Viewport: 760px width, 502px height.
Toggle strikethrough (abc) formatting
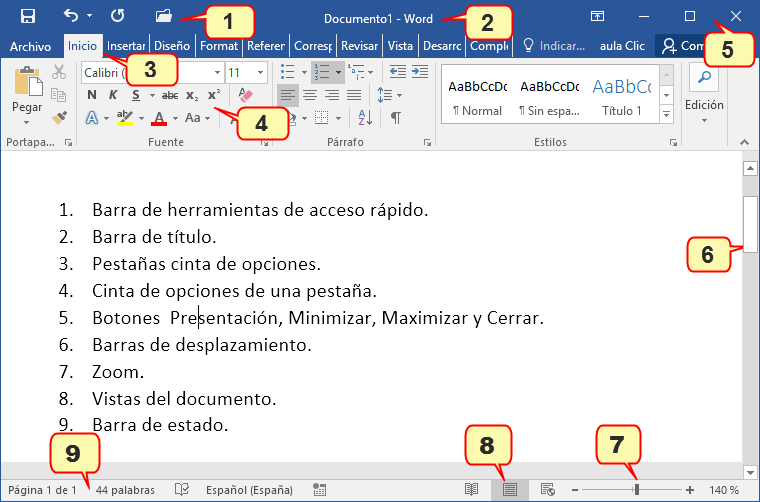tap(169, 95)
